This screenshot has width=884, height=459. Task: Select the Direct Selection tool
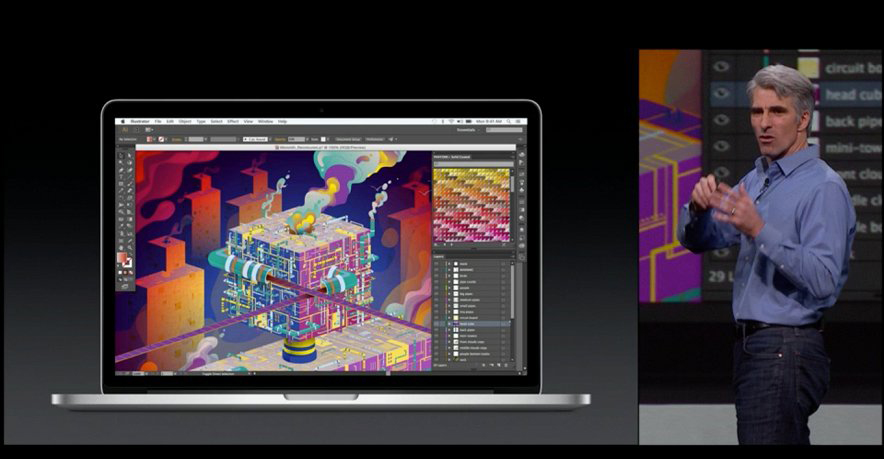(130, 155)
